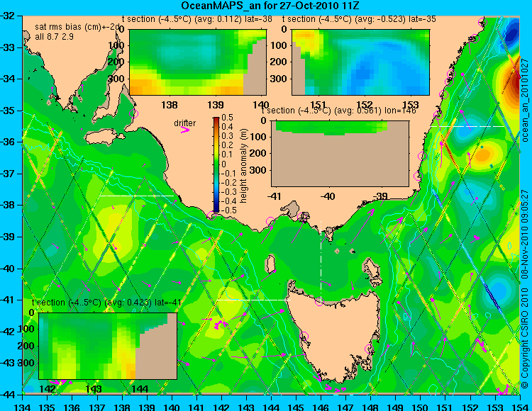Select the vertical "ocean_an_20101027" file label
Image resolution: width=532 pixels, height=411 pixels.
[525, 101]
